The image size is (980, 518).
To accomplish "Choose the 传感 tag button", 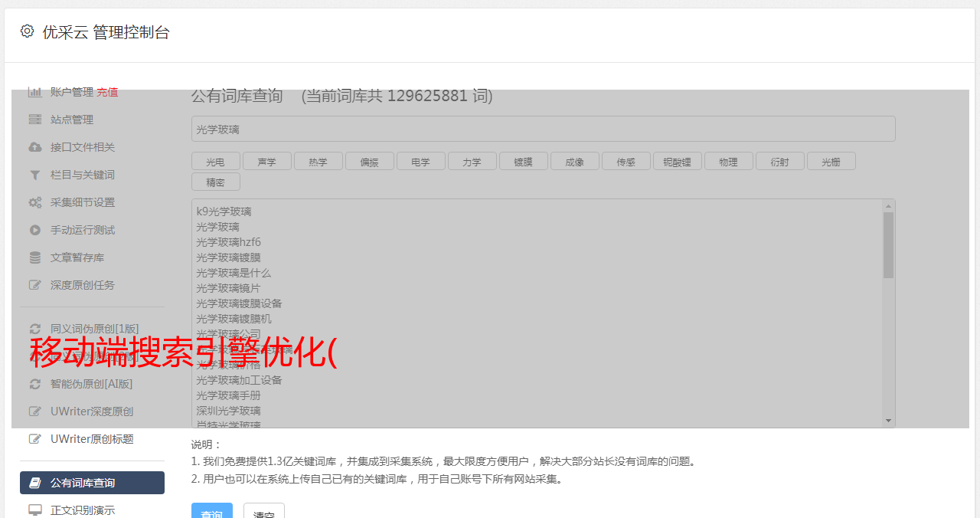I will (x=626, y=161).
